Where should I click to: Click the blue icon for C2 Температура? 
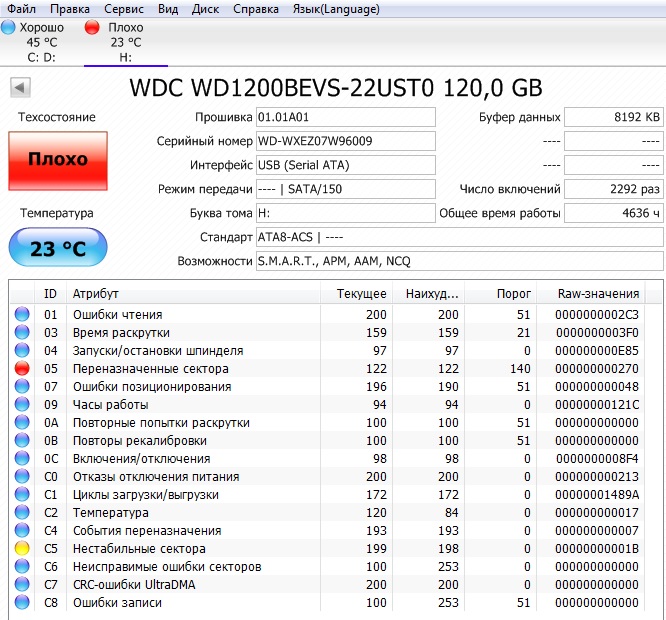22,512
